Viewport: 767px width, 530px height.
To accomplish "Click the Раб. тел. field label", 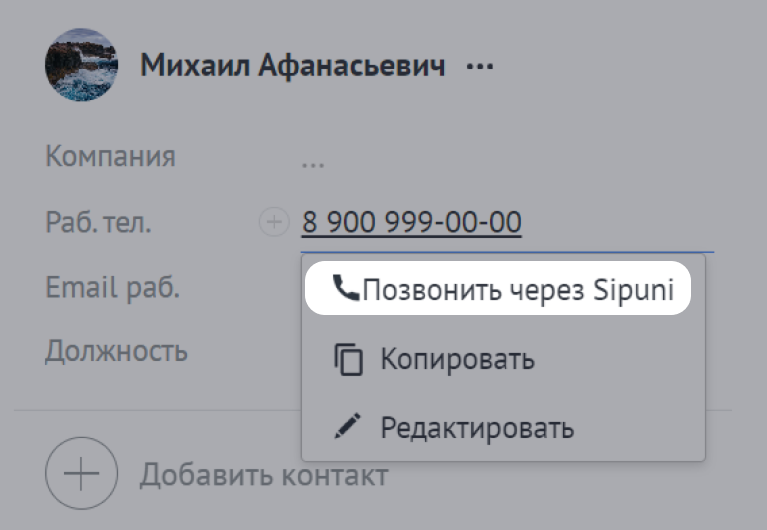I will [x=98, y=222].
